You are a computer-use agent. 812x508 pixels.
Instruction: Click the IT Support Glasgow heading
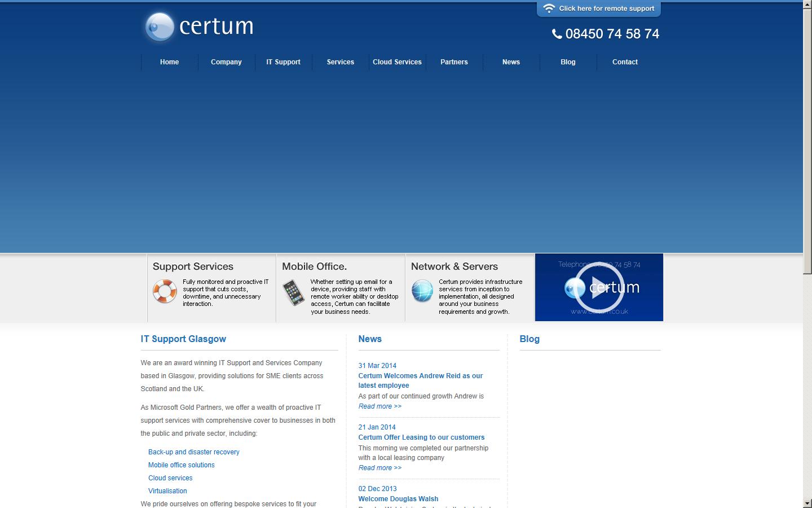(183, 339)
